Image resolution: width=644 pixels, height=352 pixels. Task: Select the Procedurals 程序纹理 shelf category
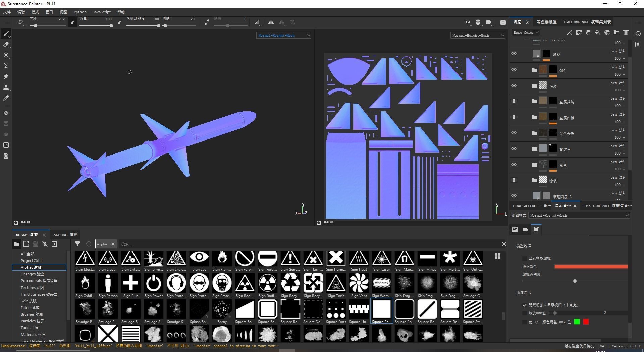(x=39, y=281)
